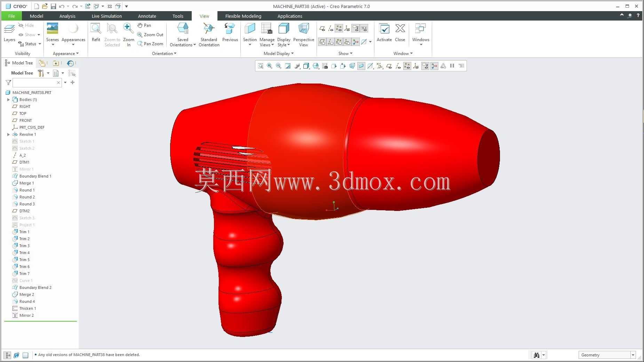Toggle point display in Show group
Screen dimensions: 644x362
tap(339, 29)
